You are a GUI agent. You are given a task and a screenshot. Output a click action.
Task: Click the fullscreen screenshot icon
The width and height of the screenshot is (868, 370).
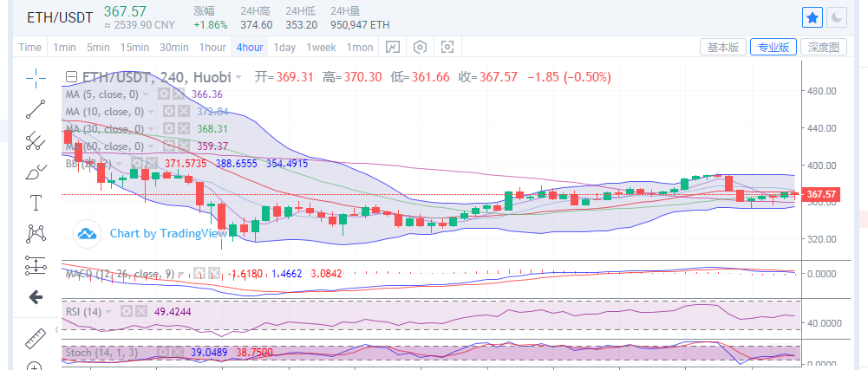tap(448, 47)
